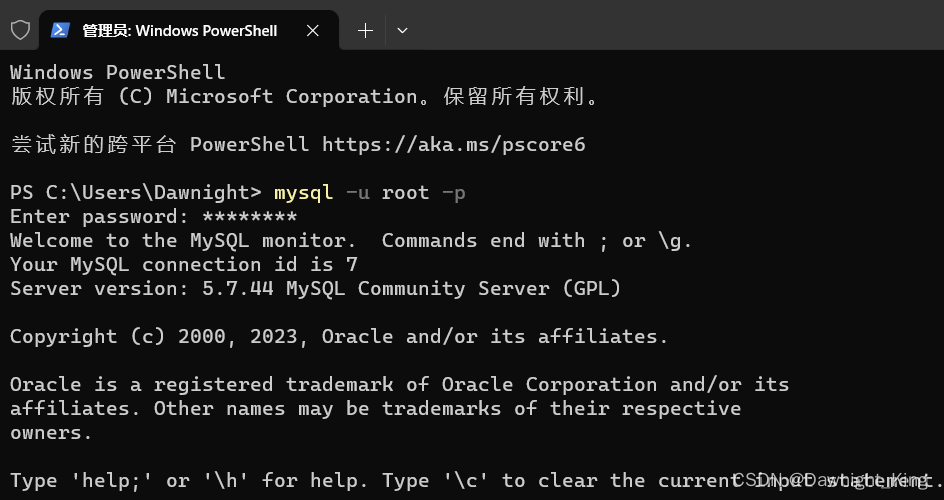Close the Windows PowerShell tab
The width and height of the screenshot is (944, 500).
(x=312, y=31)
